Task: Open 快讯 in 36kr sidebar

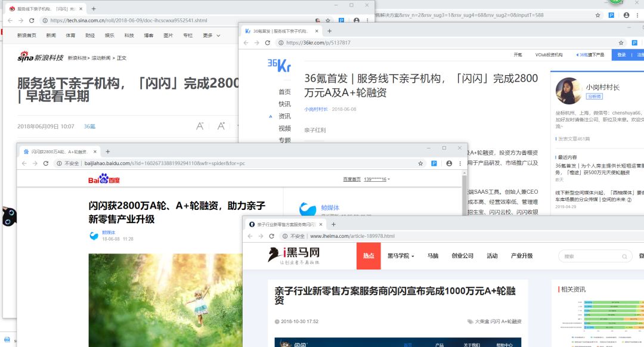Action: click(x=284, y=104)
